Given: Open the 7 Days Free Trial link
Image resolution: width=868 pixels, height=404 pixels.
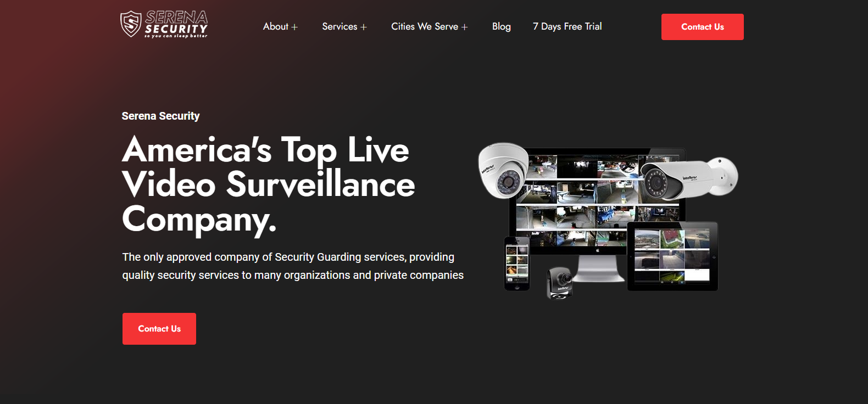Looking at the screenshot, I should pos(567,26).
